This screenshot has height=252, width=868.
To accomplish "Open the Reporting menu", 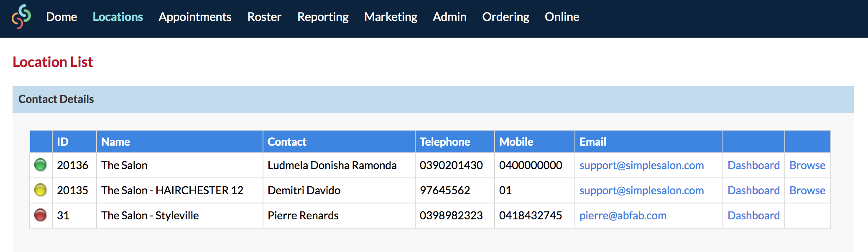I will tap(323, 17).
